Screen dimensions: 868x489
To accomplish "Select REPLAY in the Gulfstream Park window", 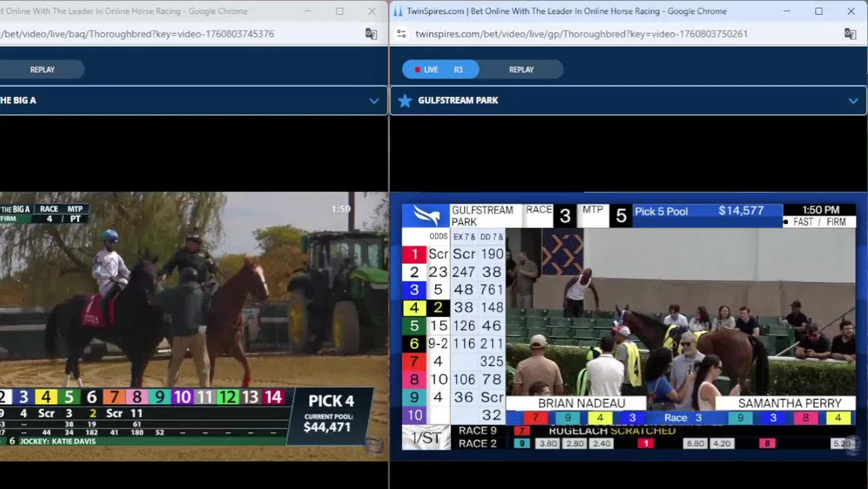I will (x=521, y=69).
